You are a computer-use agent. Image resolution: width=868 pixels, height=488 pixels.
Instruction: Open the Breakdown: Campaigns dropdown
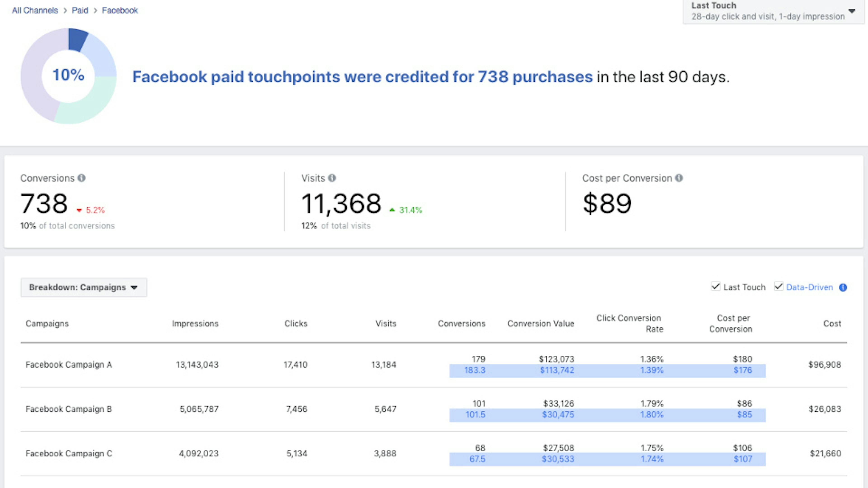[x=84, y=287]
